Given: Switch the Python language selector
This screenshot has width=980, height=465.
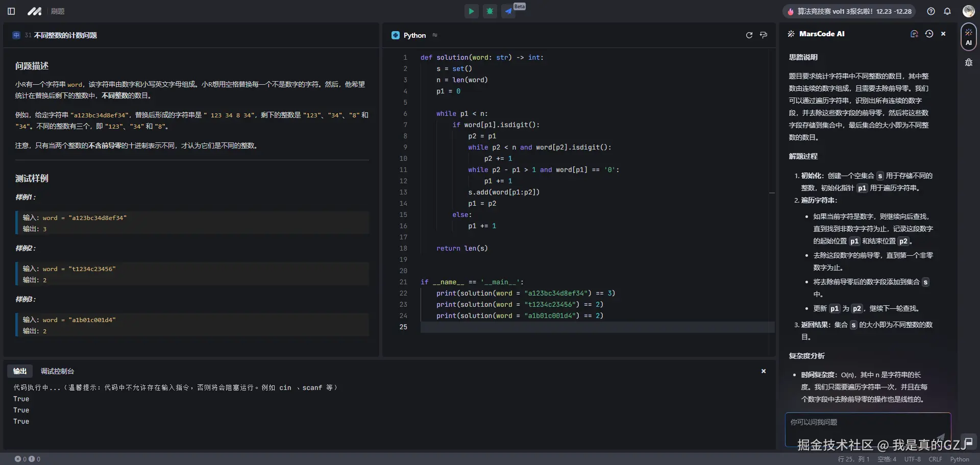Looking at the screenshot, I should click(x=414, y=35).
